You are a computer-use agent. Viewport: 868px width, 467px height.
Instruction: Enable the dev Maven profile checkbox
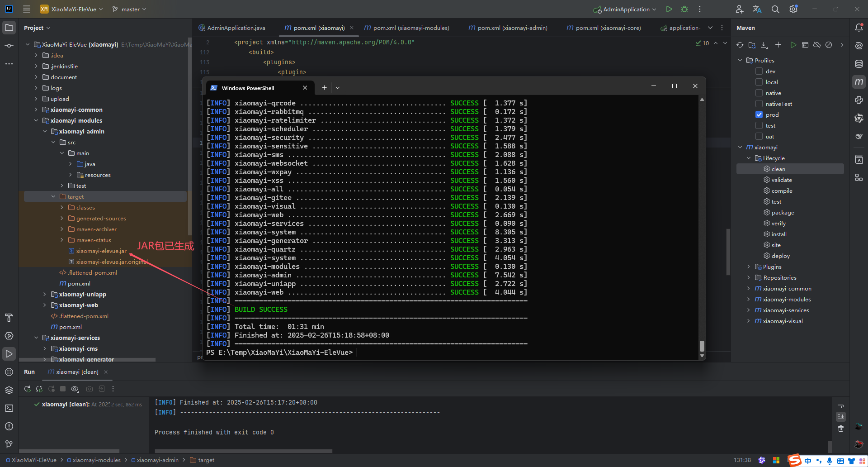click(x=759, y=71)
